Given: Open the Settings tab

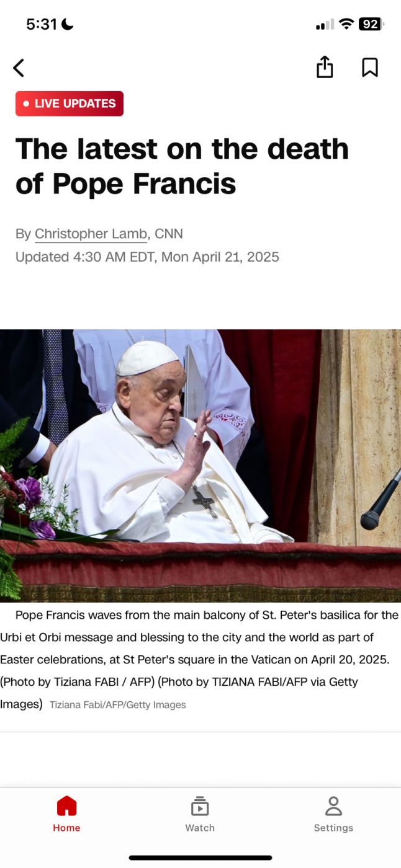Looking at the screenshot, I should click(x=333, y=814).
